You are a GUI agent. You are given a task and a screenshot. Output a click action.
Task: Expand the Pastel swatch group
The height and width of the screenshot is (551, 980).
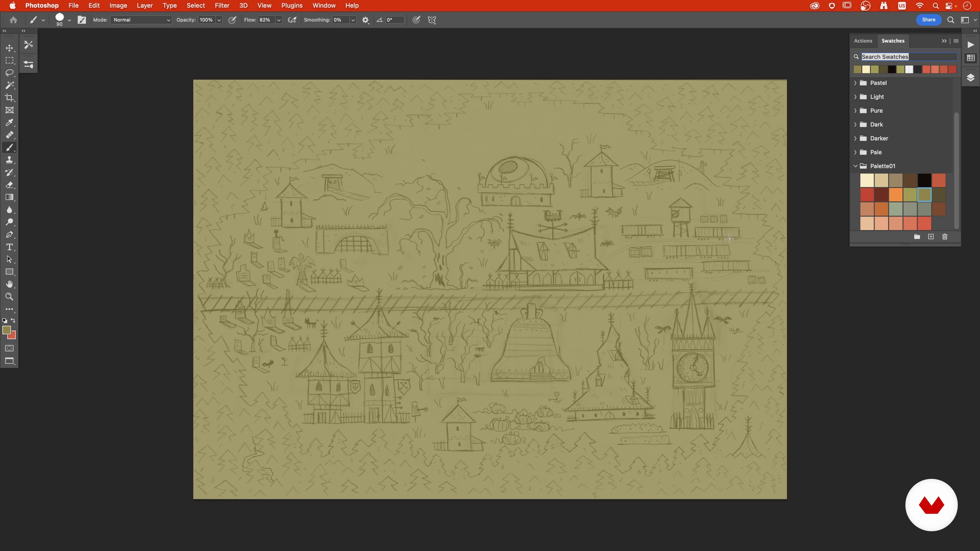point(855,83)
